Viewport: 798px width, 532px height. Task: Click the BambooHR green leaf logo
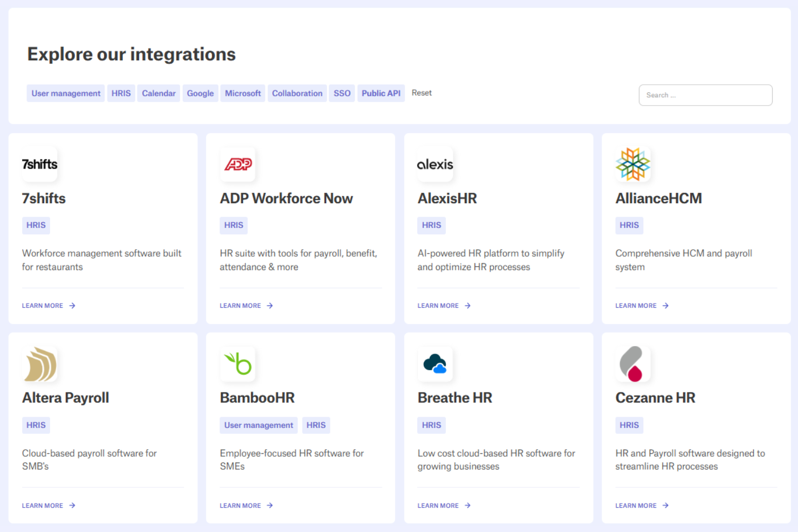click(238, 364)
